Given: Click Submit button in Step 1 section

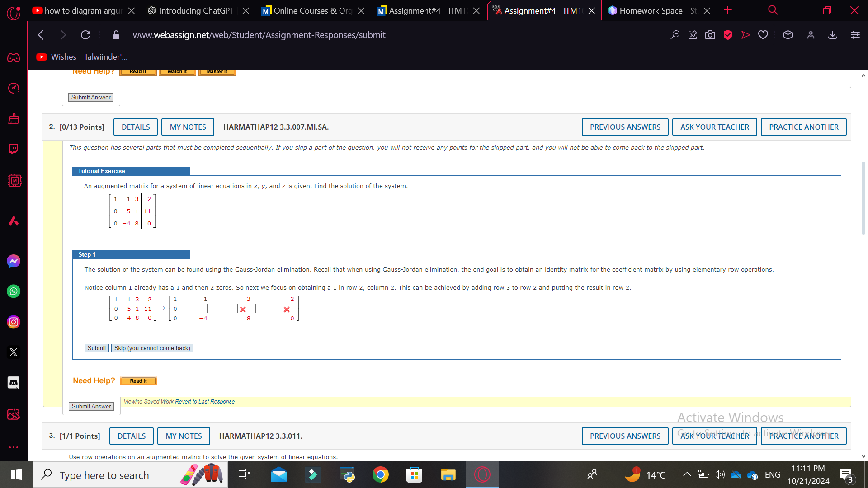Looking at the screenshot, I should pyautogui.click(x=97, y=348).
